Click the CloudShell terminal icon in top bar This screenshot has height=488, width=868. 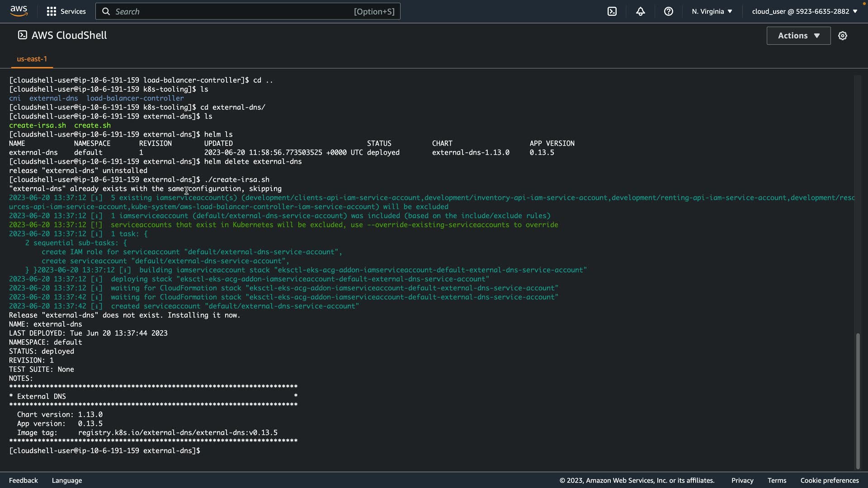pyautogui.click(x=612, y=11)
